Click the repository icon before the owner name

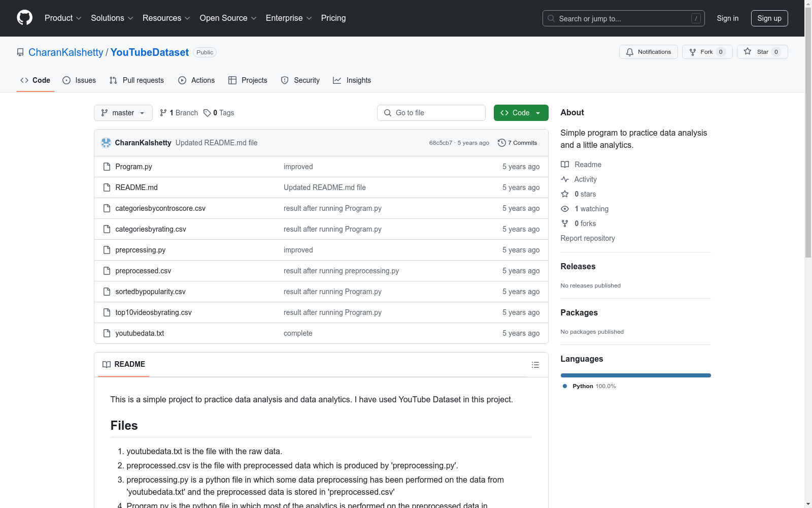point(20,52)
